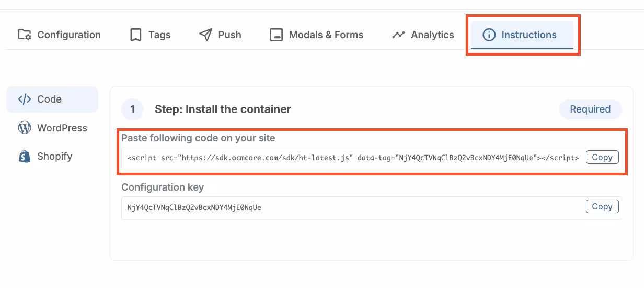Copy the script tag code snippet
Screen dimensions: 644x288
602,157
